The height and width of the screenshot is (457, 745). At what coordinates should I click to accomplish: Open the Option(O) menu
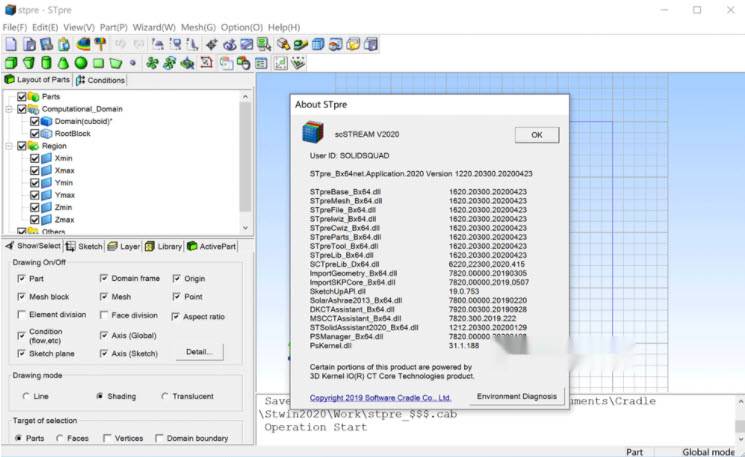click(241, 27)
